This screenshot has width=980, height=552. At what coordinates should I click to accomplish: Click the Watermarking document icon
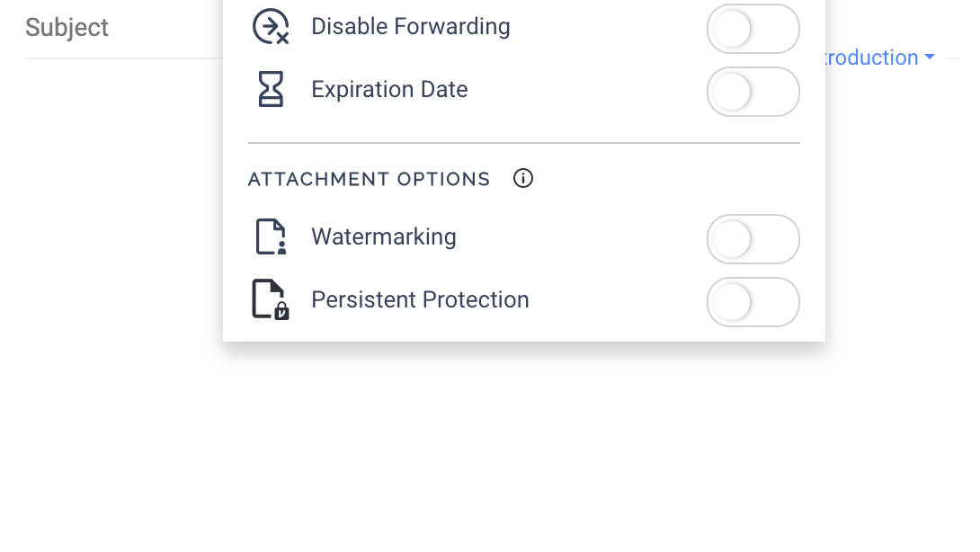[x=271, y=236]
